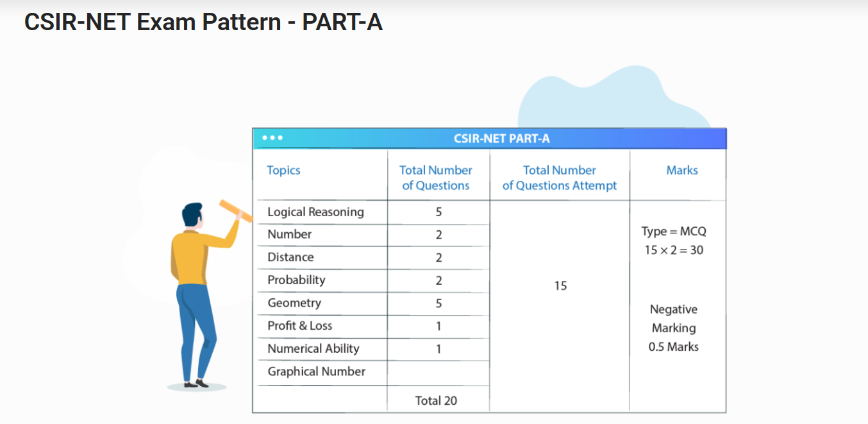Select the question count 5 for Geometry
The height and width of the screenshot is (424, 868).
pyautogui.click(x=439, y=303)
